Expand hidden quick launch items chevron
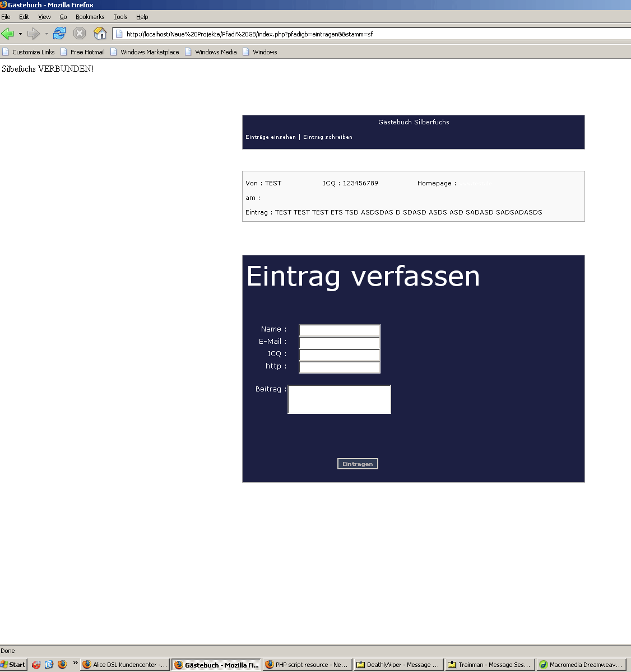 coord(75,663)
